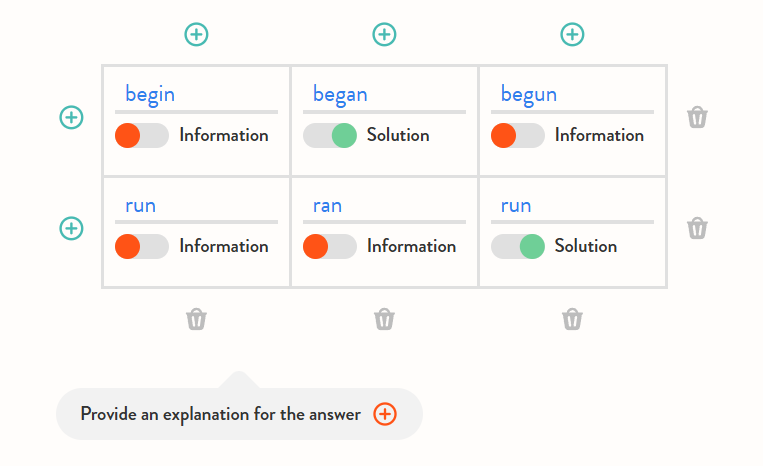Toggle the first 'run' cell to Solution
763x466 pixels.
pos(141,246)
